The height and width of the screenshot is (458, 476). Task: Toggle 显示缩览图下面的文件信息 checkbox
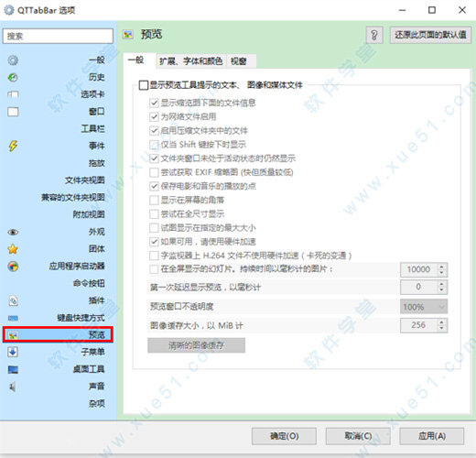(154, 103)
